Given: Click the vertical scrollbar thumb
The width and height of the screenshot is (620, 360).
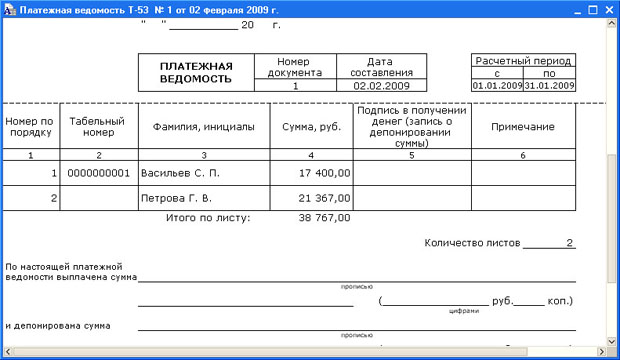Looking at the screenshot, I should pyautogui.click(x=611, y=218).
